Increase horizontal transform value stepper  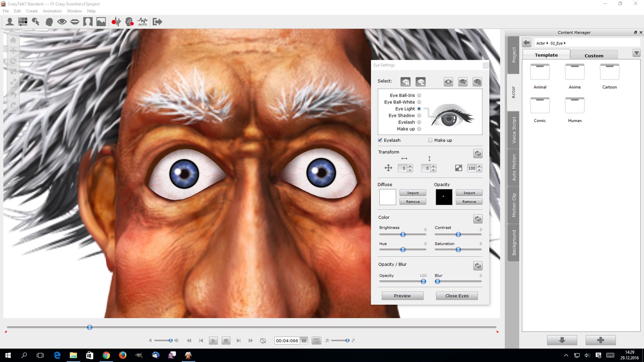(410, 166)
